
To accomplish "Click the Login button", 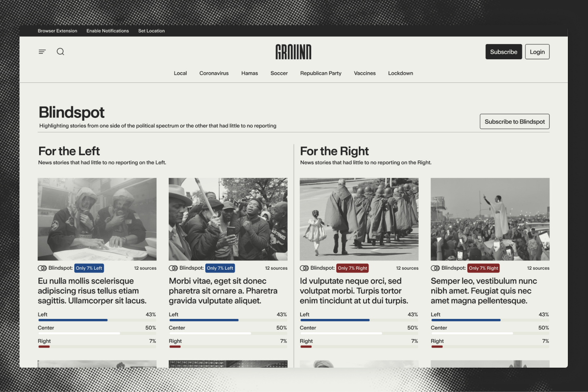I will tap(537, 52).
